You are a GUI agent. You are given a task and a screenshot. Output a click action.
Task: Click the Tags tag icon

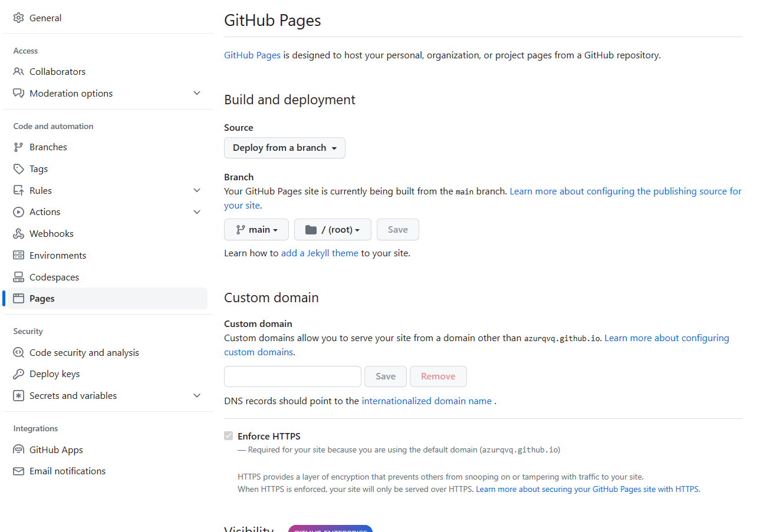click(x=18, y=168)
